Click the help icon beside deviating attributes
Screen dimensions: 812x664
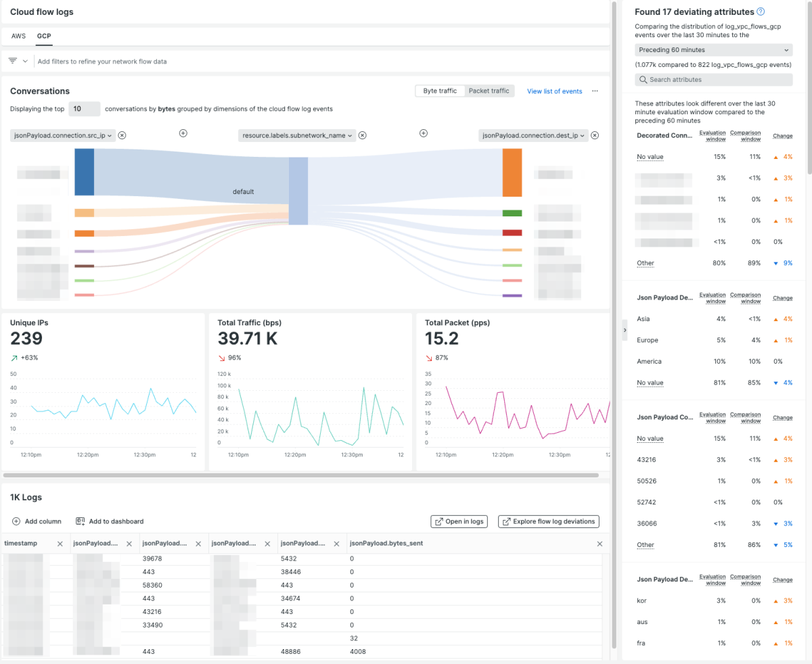click(761, 11)
